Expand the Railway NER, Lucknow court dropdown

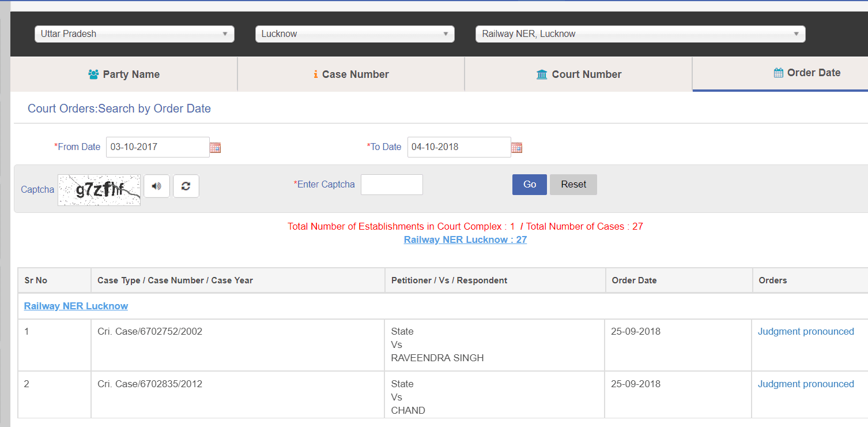point(640,34)
